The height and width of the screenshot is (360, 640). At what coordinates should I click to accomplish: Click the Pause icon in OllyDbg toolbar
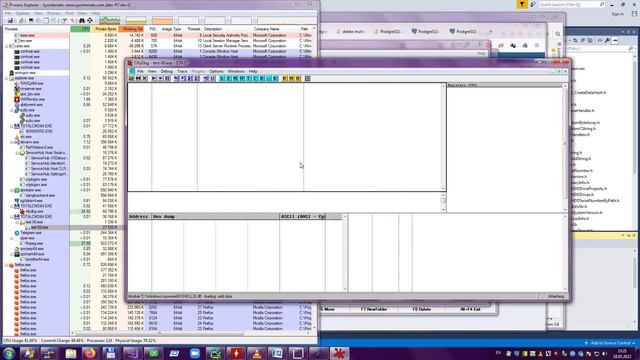tap(167, 78)
